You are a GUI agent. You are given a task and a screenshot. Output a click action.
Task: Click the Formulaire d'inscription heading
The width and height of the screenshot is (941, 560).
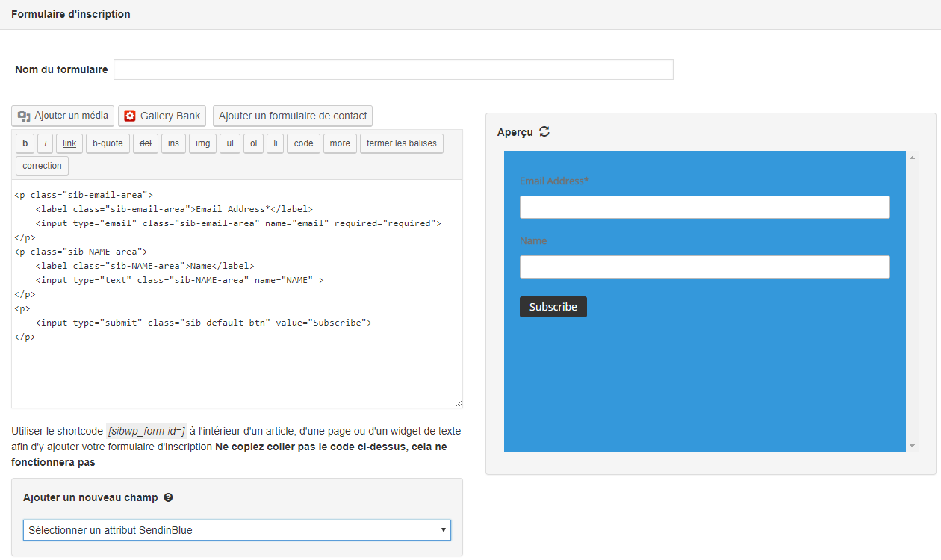coord(71,14)
